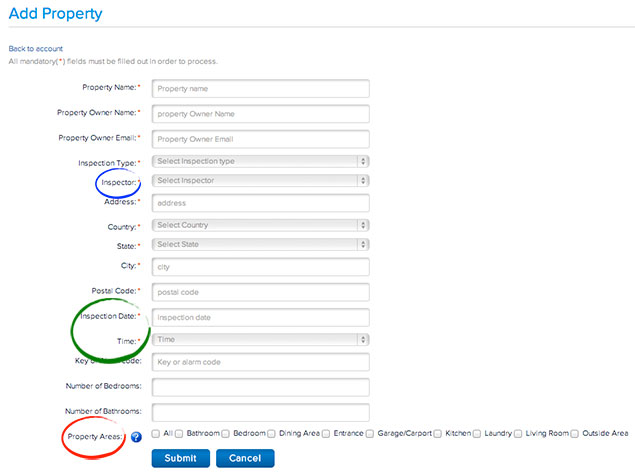Select the Property Owner Email field
Image resolution: width=635 pixels, height=475 pixels.
(260, 139)
